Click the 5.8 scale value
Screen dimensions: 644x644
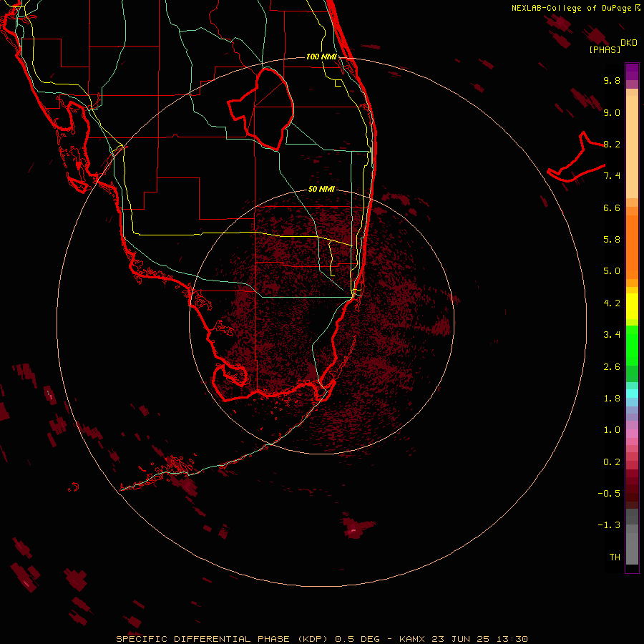(612, 240)
